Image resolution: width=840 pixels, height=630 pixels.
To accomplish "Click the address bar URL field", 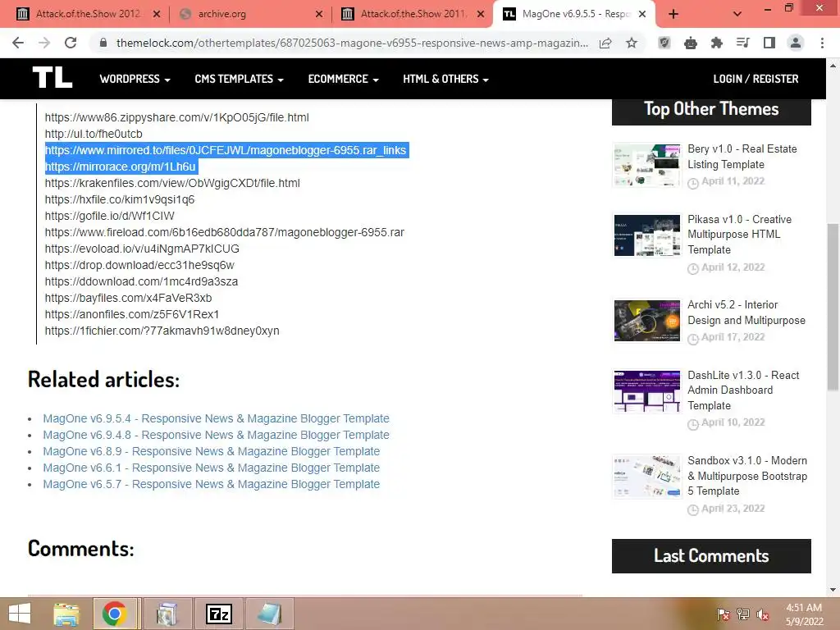I will pos(352,43).
